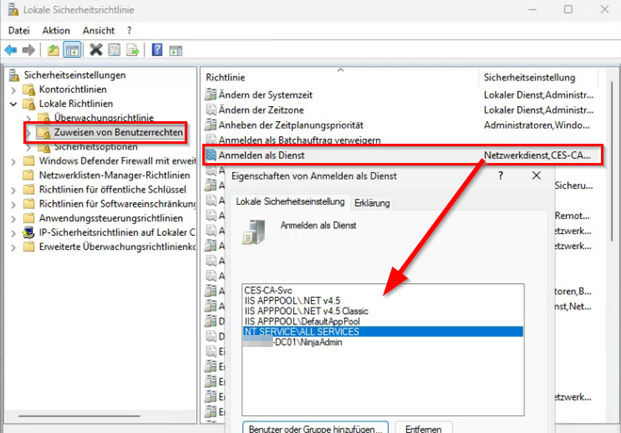Select IIS APPPOOL\DefaultAppPool entry

click(x=302, y=321)
